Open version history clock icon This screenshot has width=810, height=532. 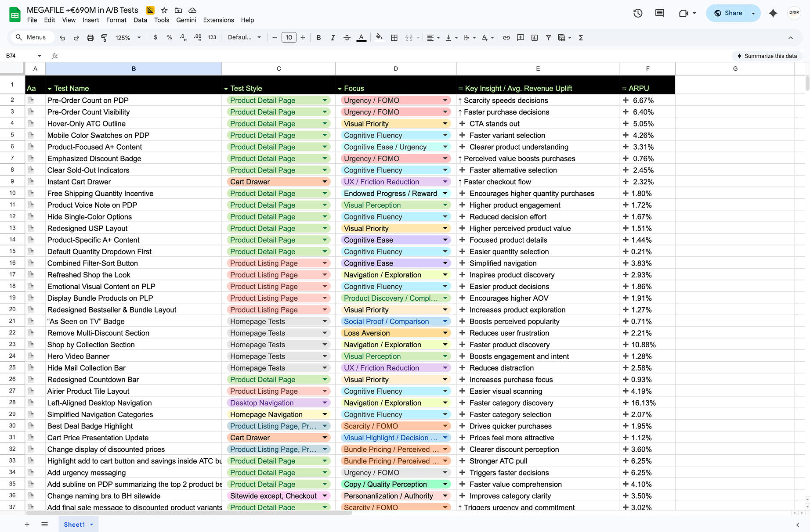[638, 13]
